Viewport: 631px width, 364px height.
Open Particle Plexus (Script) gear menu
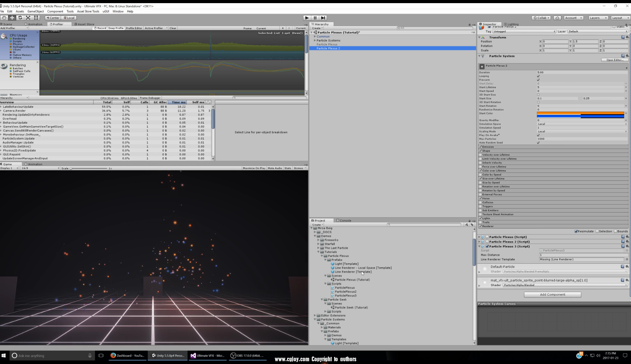(x=627, y=237)
